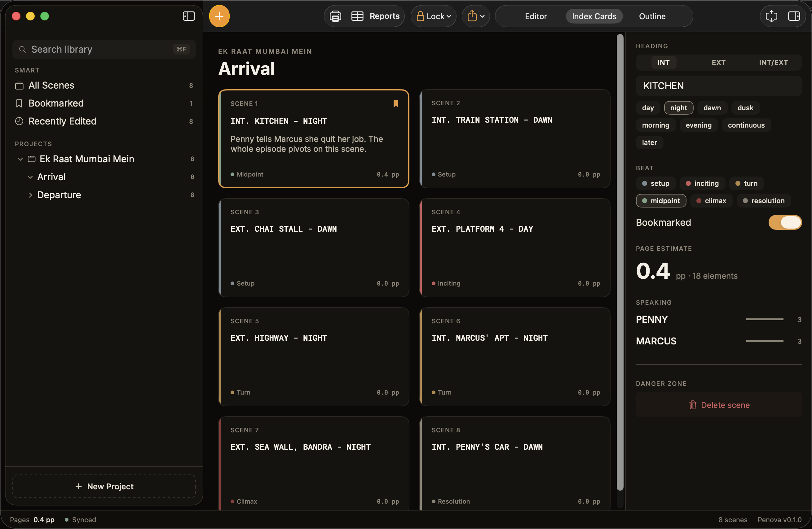Select the later time chip
The height and width of the screenshot is (529, 812).
(649, 142)
